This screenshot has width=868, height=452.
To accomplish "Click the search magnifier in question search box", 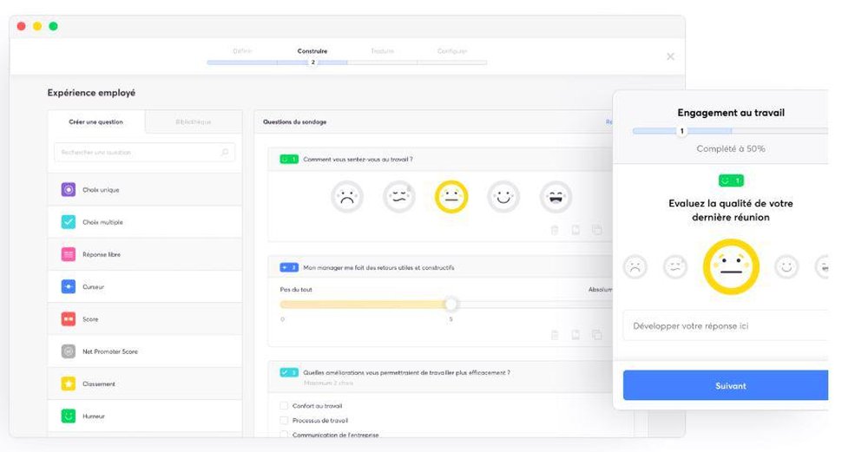I will tap(225, 152).
